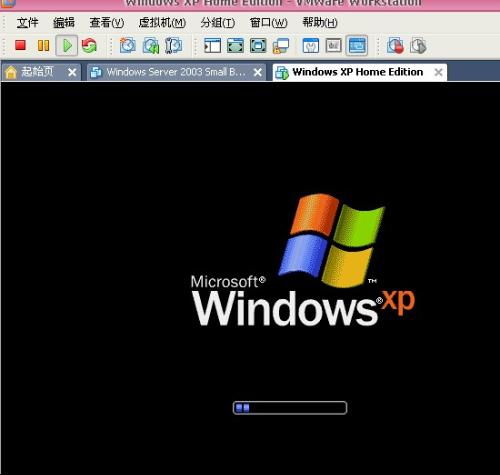
Task: Select the console view icon
Action: tap(357, 45)
